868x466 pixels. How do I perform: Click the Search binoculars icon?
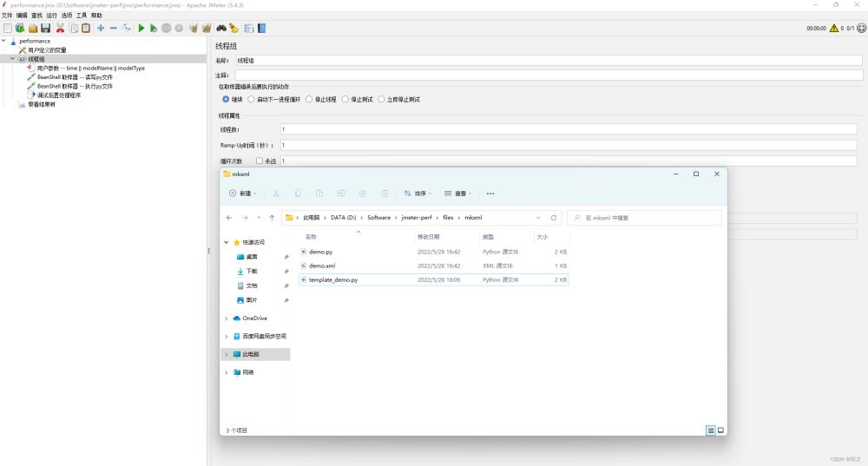[x=220, y=29]
